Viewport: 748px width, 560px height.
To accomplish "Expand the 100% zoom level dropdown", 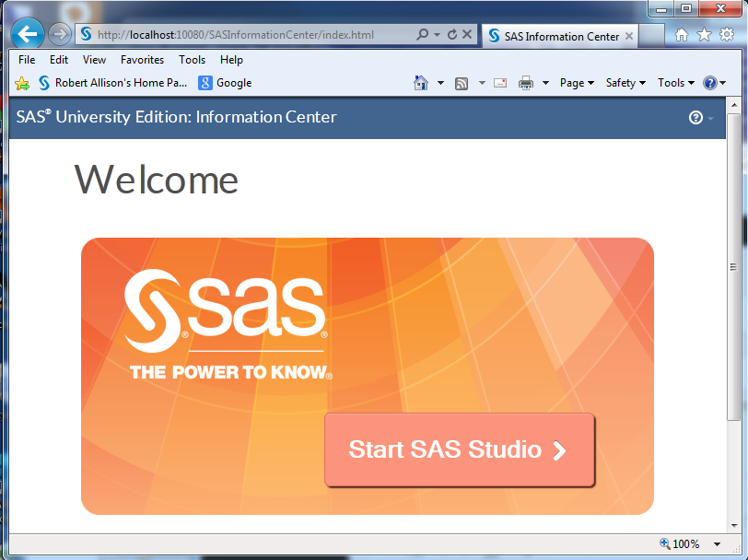I will click(x=717, y=543).
